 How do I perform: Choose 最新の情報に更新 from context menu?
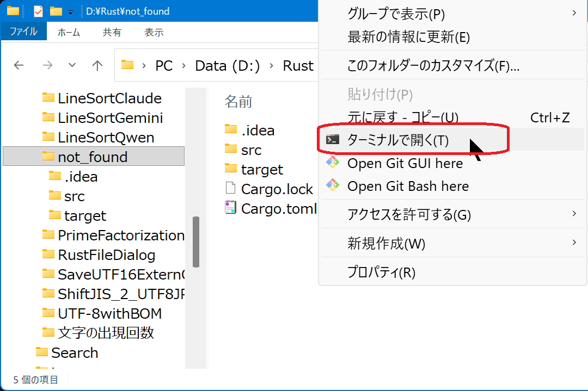coord(408,37)
